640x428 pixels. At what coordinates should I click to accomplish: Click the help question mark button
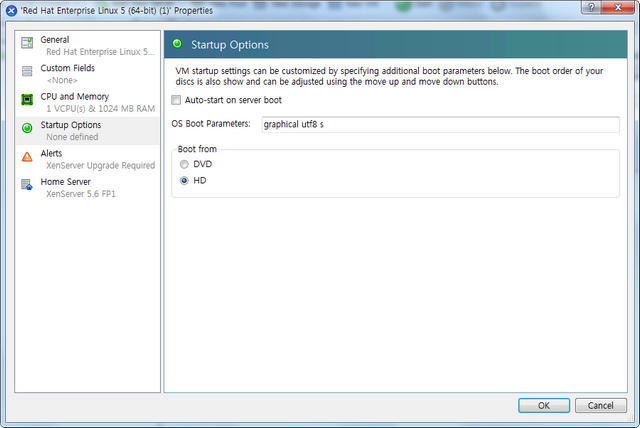click(591, 7)
